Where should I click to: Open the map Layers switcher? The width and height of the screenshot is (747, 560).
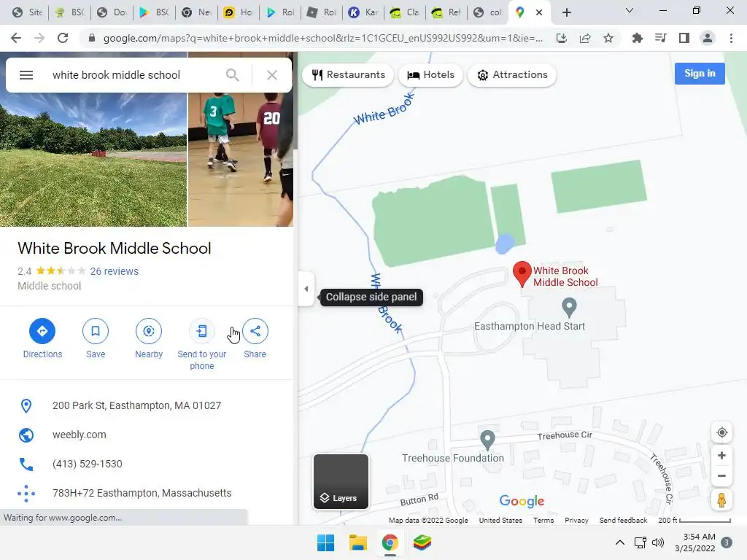tap(341, 481)
